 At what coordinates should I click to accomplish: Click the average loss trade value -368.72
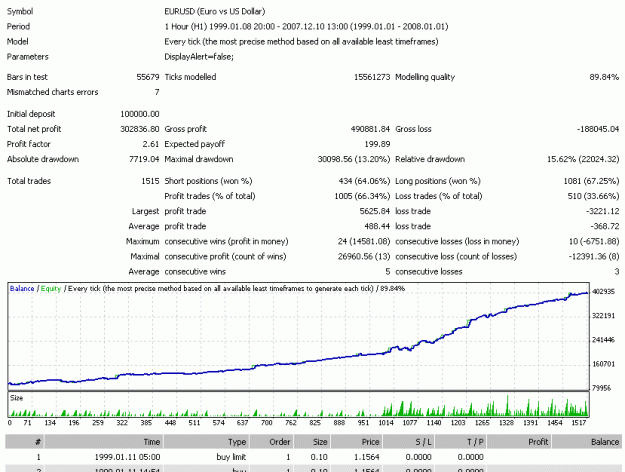(605, 227)
